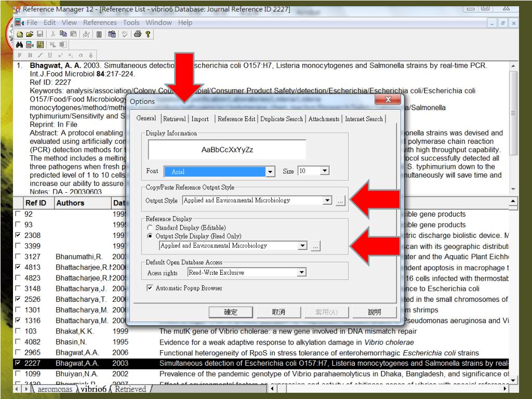Click the 確定 OK button
The image size is (532, 399).
pyautogui.click(x=231, y=312)
